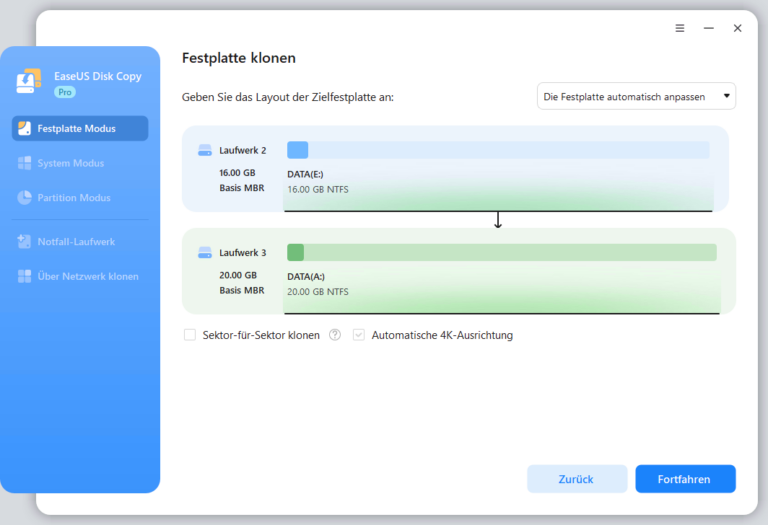Click the DATA(A:) partition label
The image size is (768, 525).
[306, 277]
